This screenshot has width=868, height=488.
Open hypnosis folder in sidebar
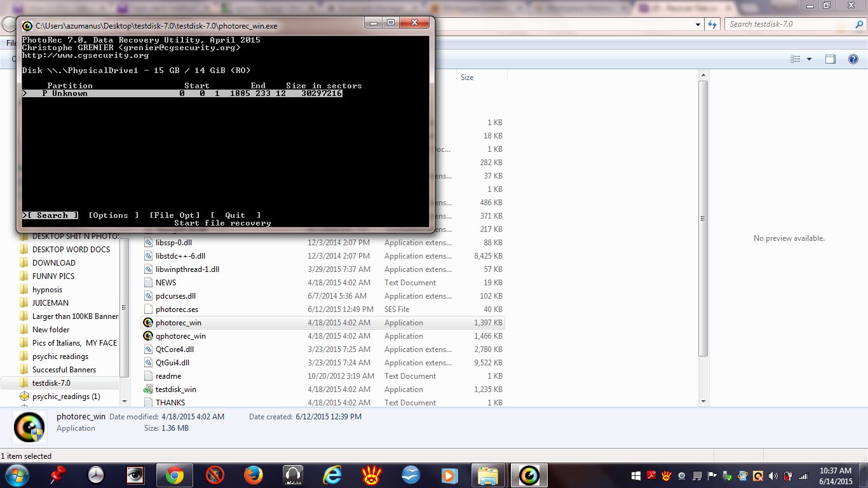[47, 290]
